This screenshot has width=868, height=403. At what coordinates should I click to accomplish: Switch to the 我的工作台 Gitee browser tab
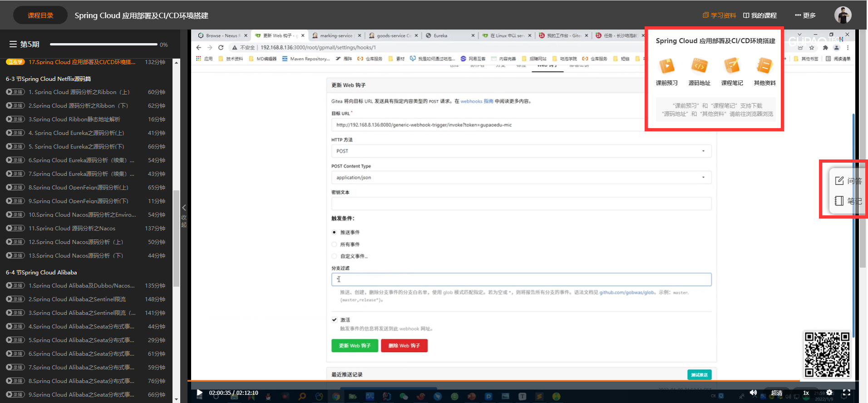tap(563, 35)
